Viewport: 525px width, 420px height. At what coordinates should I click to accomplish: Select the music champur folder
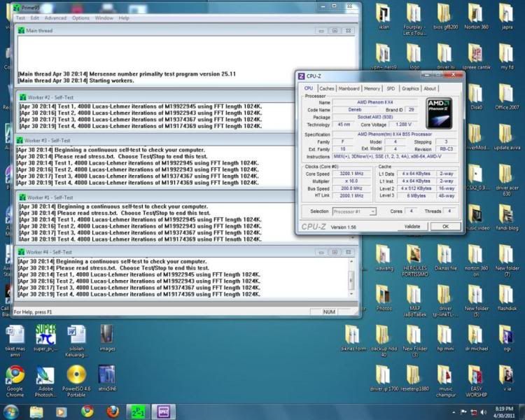coord(445,381)
